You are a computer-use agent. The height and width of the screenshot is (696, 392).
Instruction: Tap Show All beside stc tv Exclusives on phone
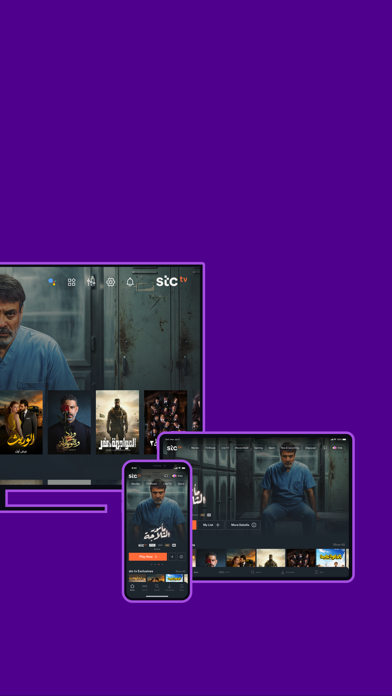[180, 571]
